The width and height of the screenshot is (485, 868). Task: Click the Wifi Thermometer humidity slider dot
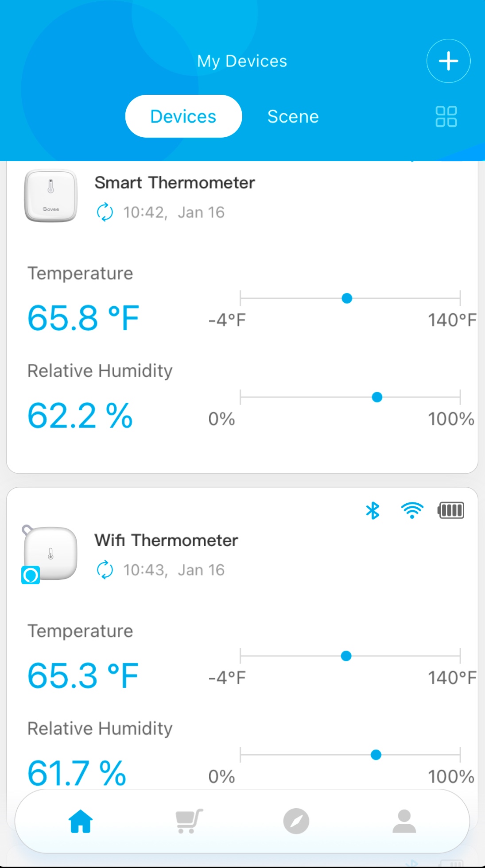(x=376, y=755)
